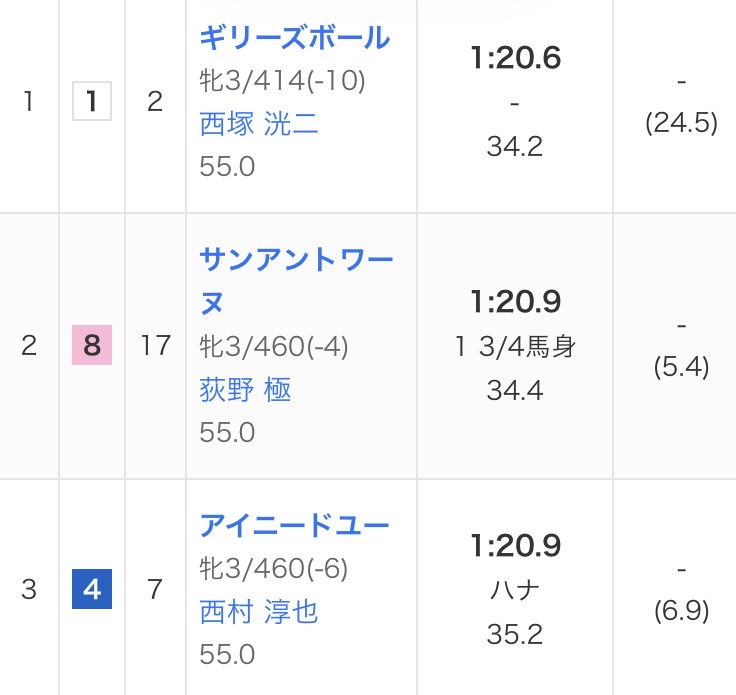Select the odds value (6.9)
This screenshot has height=695, width=736.
681,611
